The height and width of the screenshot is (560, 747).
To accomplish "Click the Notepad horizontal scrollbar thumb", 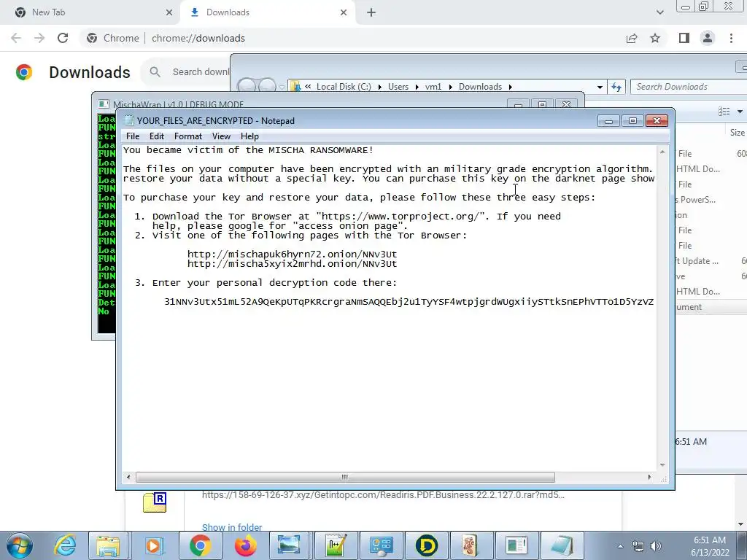I will [x=345, y=477].
